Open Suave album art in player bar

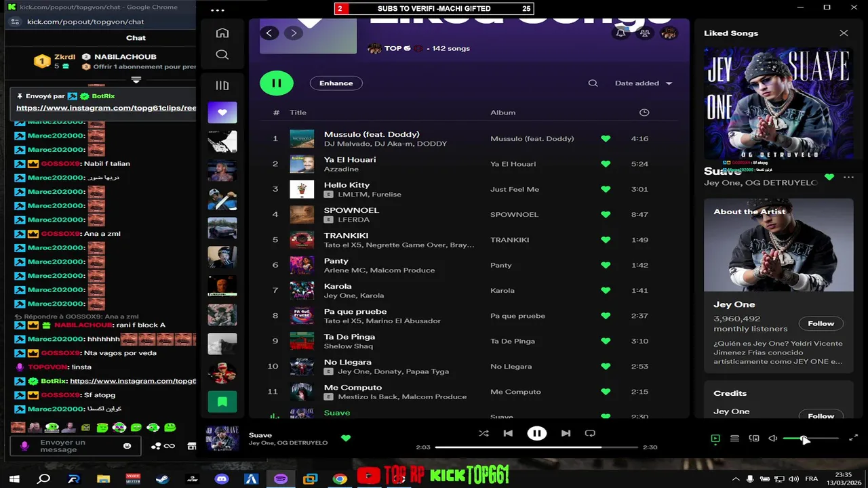tap(222, 439)
